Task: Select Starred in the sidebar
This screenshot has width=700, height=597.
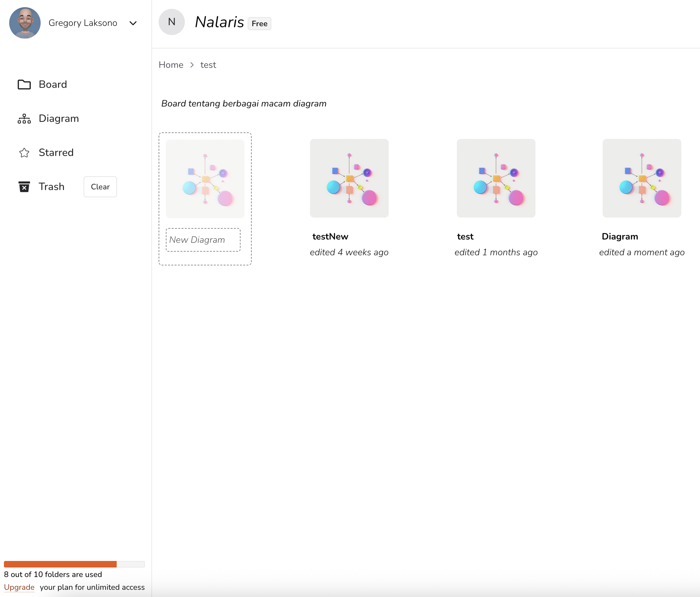Action: tap(56, 153)
